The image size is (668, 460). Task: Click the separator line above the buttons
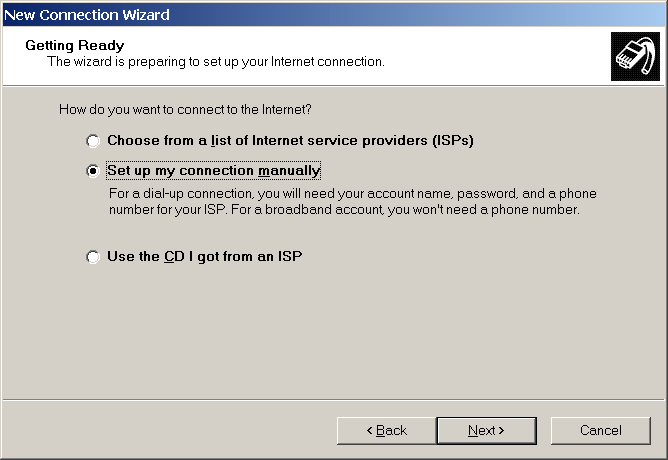click(334, 399)
